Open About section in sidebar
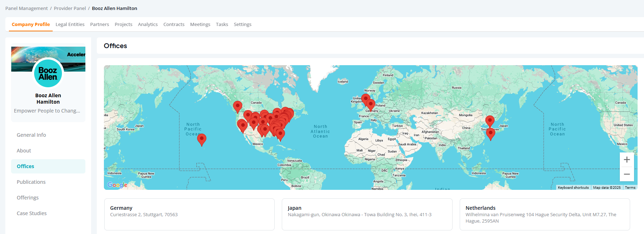Image resolution: width=644 pixels, height=234 pixels. [48, 151]
